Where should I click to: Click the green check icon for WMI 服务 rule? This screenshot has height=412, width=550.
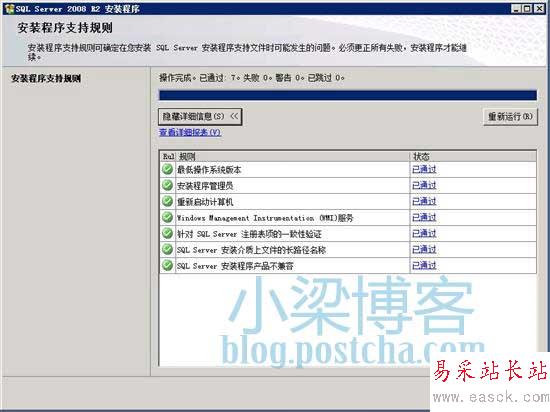tap(167, 218)
